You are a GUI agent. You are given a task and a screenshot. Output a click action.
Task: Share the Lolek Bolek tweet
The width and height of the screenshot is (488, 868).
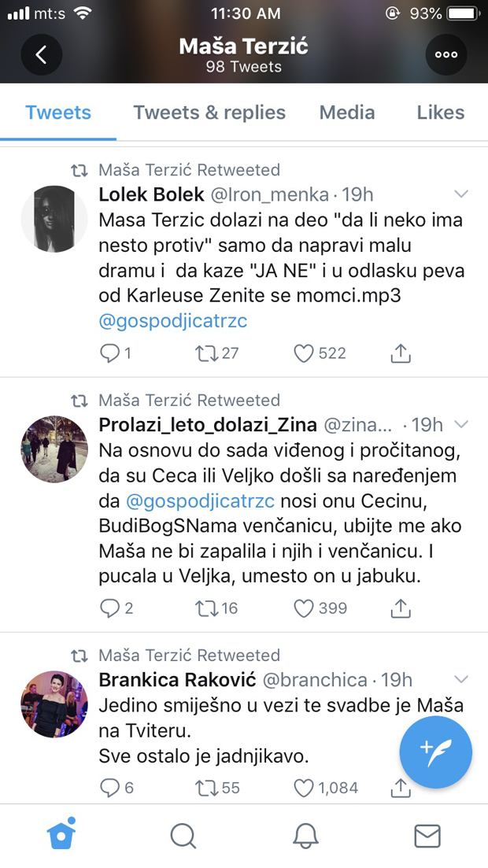(401, 353)
